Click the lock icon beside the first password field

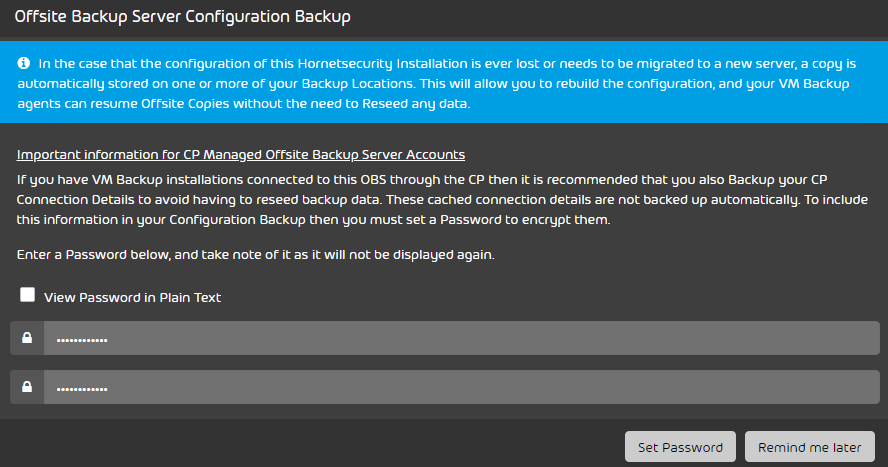pos(27,338)
